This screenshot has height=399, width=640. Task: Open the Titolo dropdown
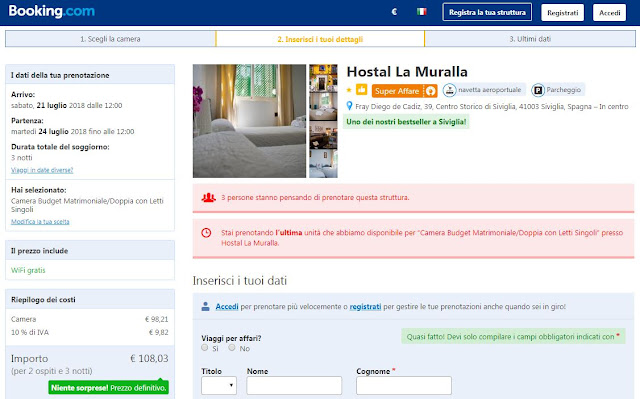219,385
